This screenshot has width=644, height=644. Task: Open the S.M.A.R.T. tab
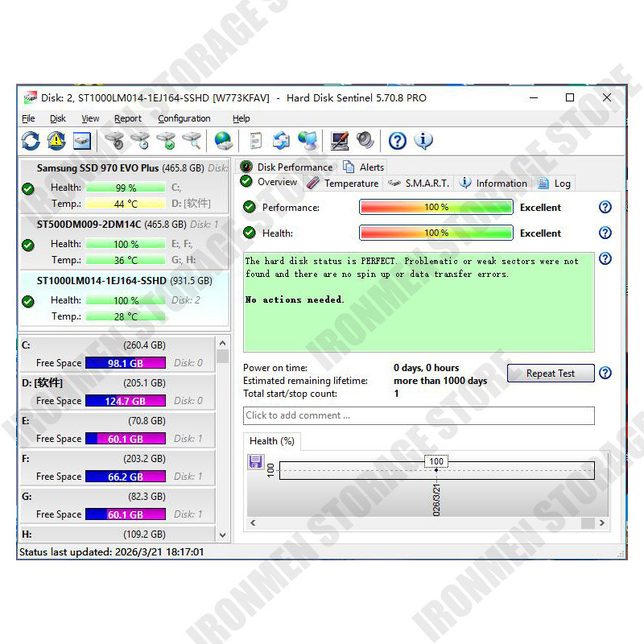tap(419, 184)
